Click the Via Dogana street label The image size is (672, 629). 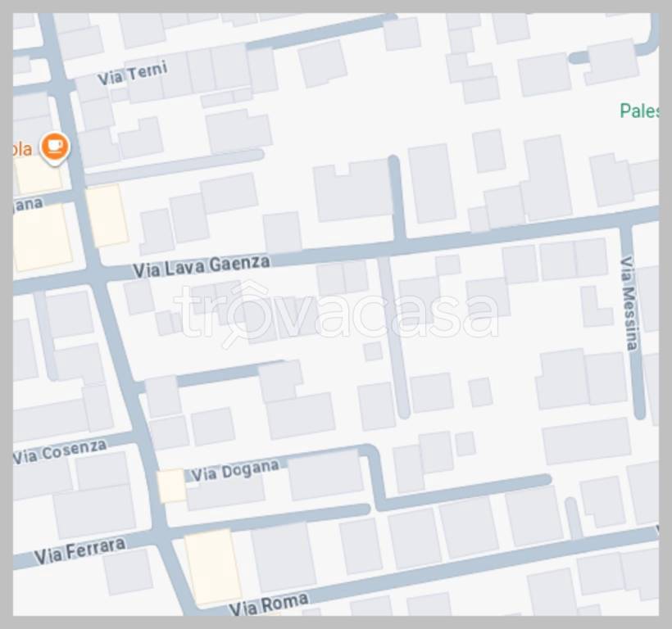coord(235,471)
